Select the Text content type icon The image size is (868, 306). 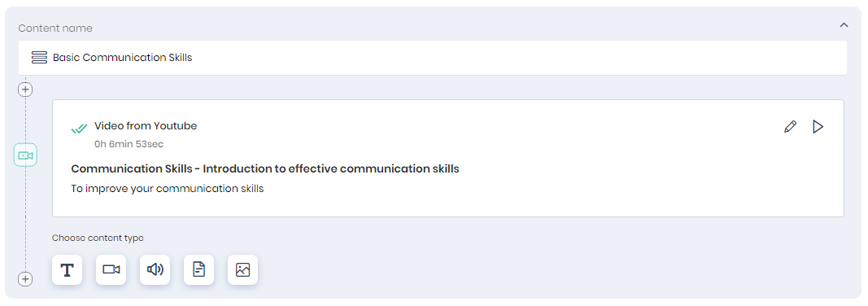point(67,270)
